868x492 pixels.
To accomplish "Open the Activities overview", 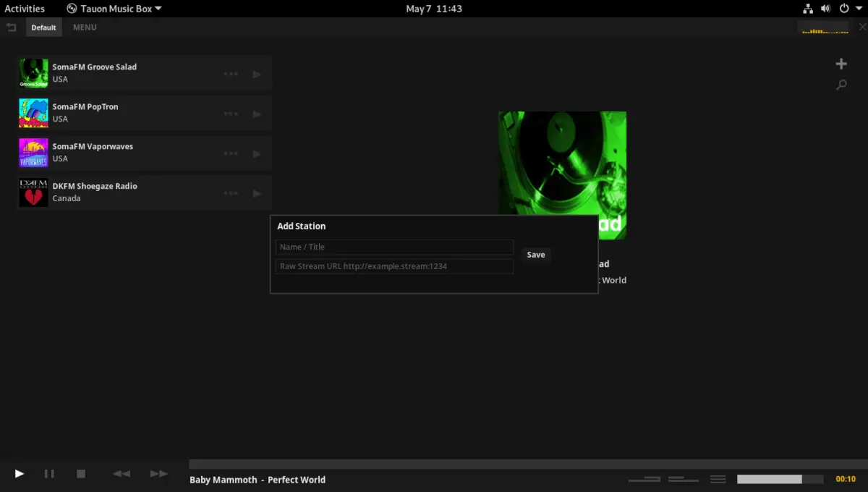I will (25, 9).
